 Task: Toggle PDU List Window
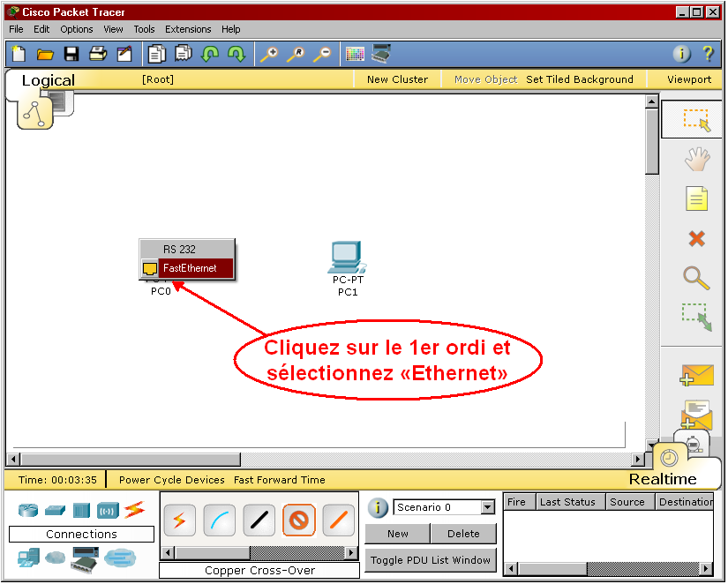(x=431, y=560)
